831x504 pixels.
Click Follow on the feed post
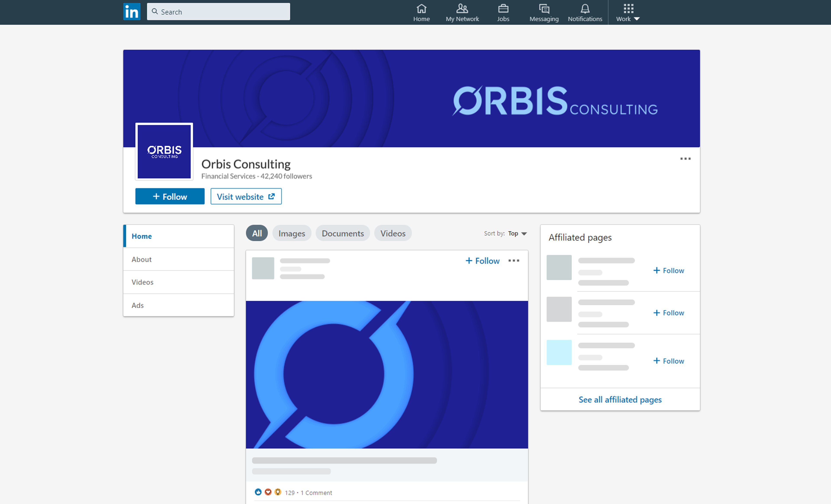click(482, 261)
